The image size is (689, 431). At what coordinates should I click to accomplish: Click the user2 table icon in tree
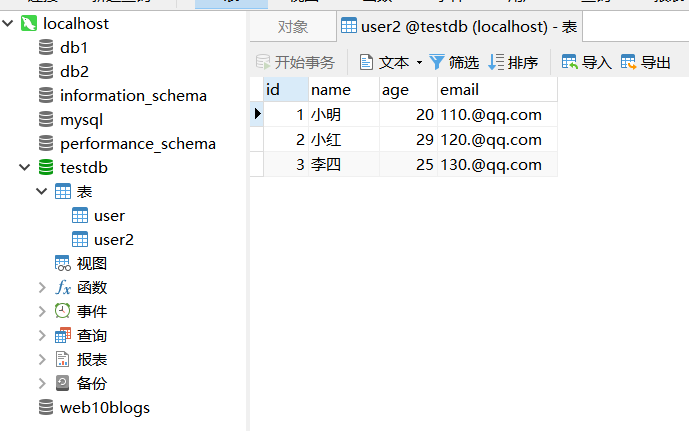tap(80, 240)
